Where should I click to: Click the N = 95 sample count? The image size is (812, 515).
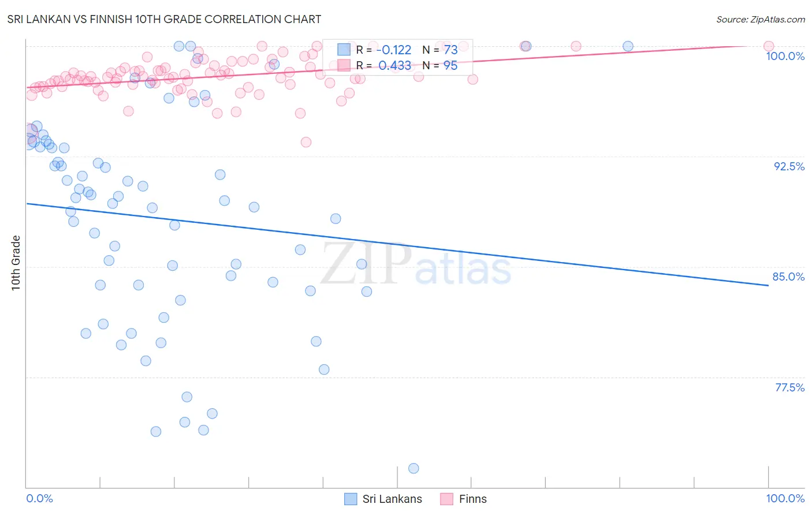point(440,65)
